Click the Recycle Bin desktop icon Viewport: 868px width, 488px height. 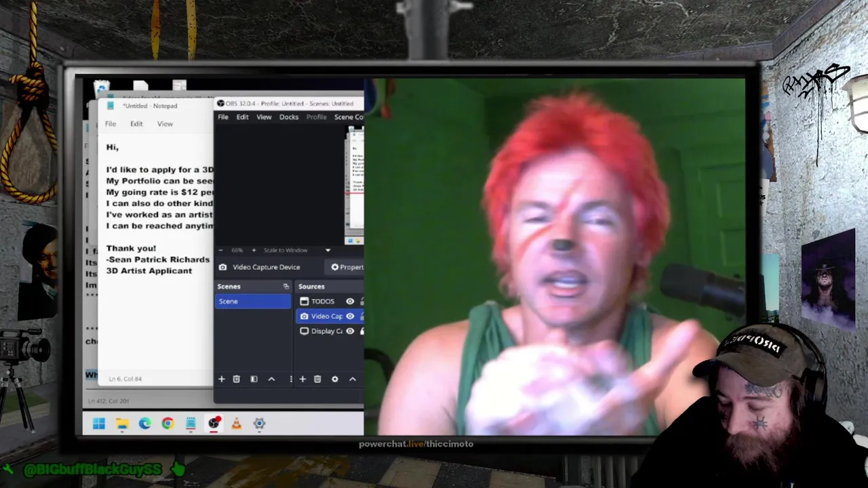[102, 87]
